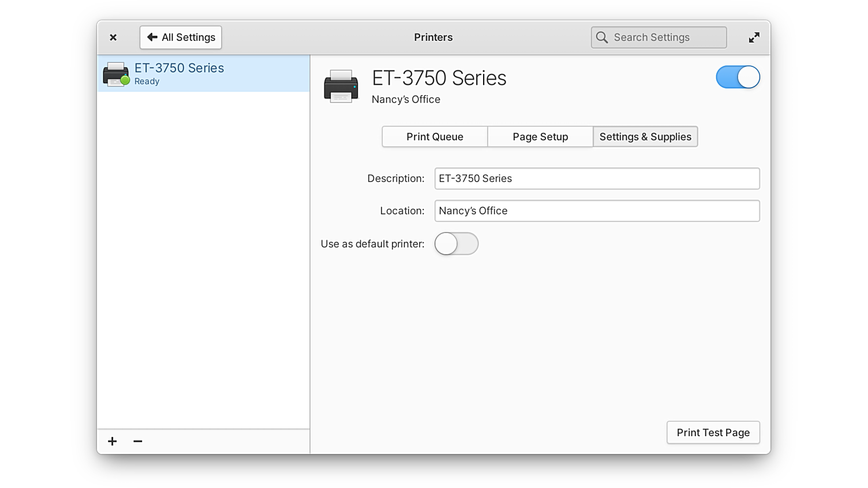Click the search magnifier icon
The height and width of the screenshot is (488, 868).
point(602,37)
